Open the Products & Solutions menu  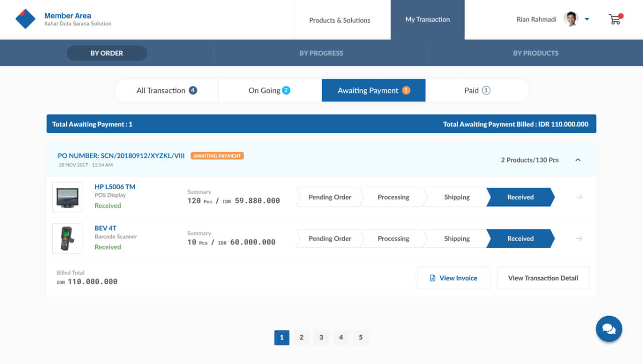point(340,20)
